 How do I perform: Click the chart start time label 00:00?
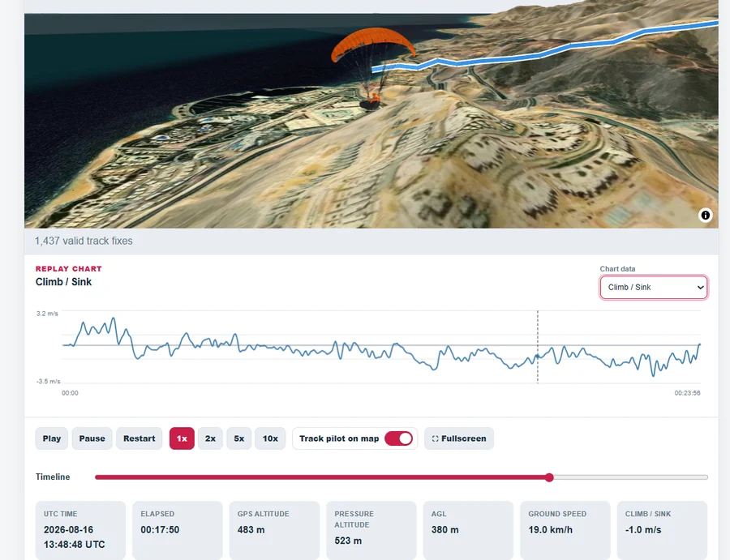(x=70, y=393)
